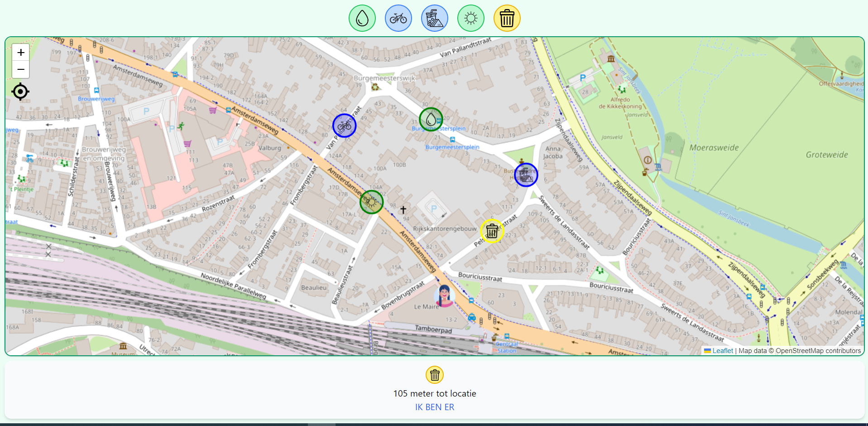Select the bicycle category filter above map
Screen dimensions: 868x426
(x=398, y=19)
